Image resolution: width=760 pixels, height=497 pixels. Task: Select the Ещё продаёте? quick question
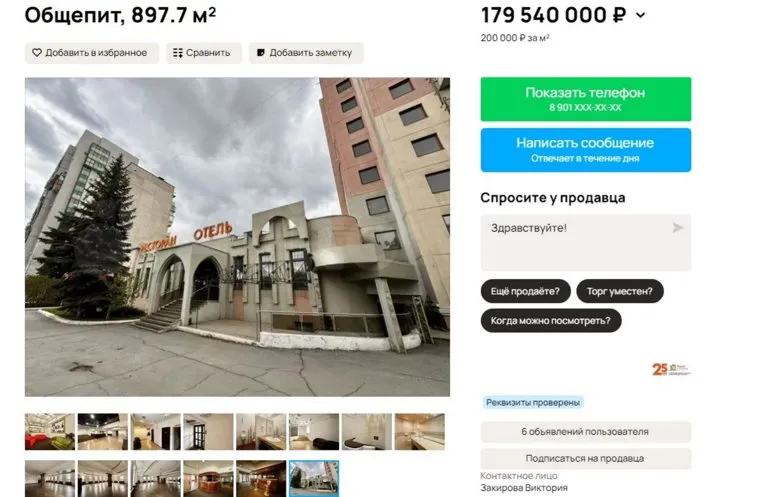click(x=525, y=291)
